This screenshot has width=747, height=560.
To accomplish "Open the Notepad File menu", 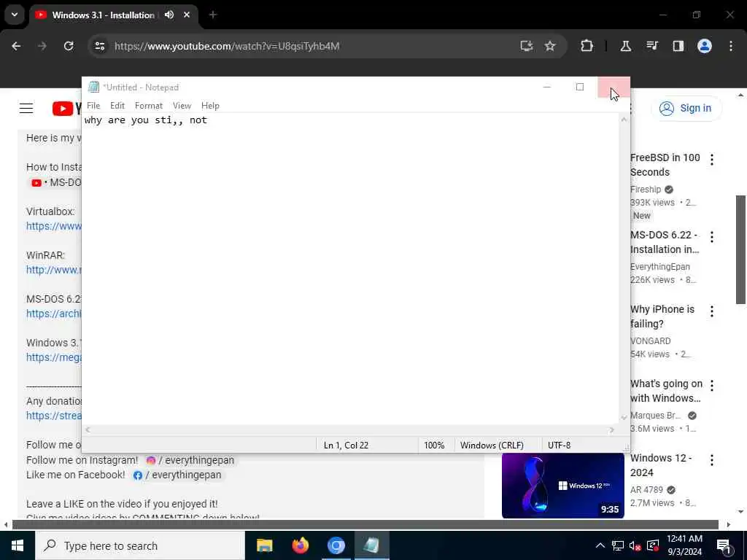I will click(93, 106).
